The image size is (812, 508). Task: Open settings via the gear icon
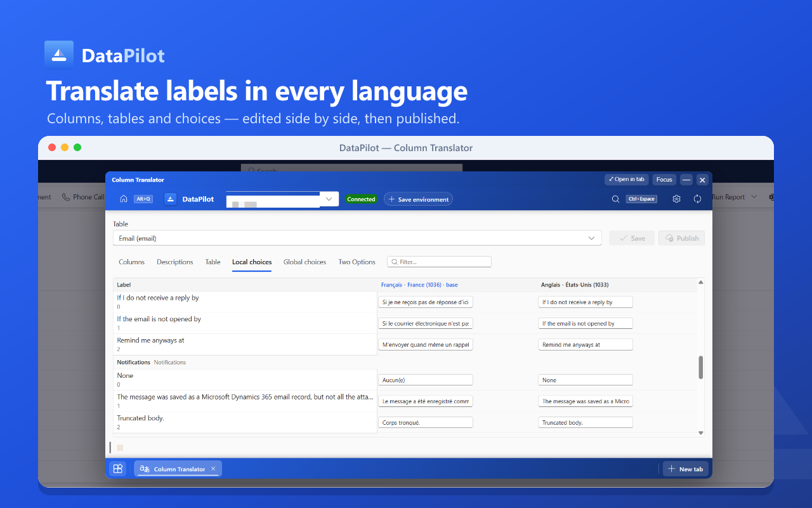677,199
